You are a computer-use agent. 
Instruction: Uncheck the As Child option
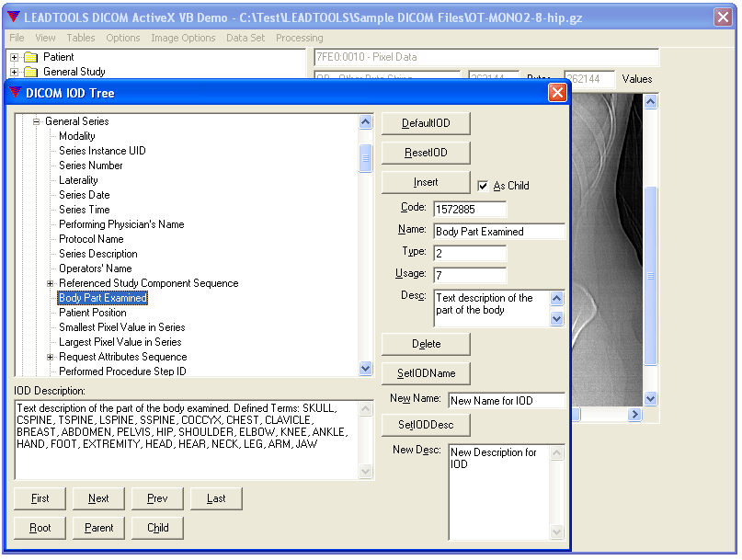[x=483, y=185]
